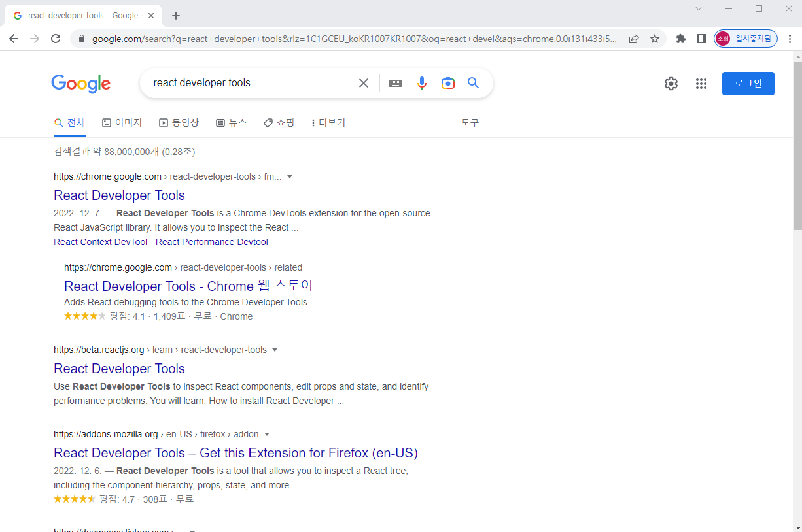This screenshot has height=532, width=802.
Task: Expand the 더보기 menu
Action: tap(328, 123)
